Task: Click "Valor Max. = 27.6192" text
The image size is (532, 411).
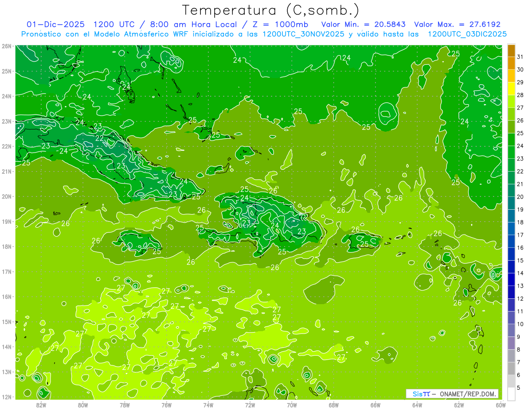Action: coord(458,25)
